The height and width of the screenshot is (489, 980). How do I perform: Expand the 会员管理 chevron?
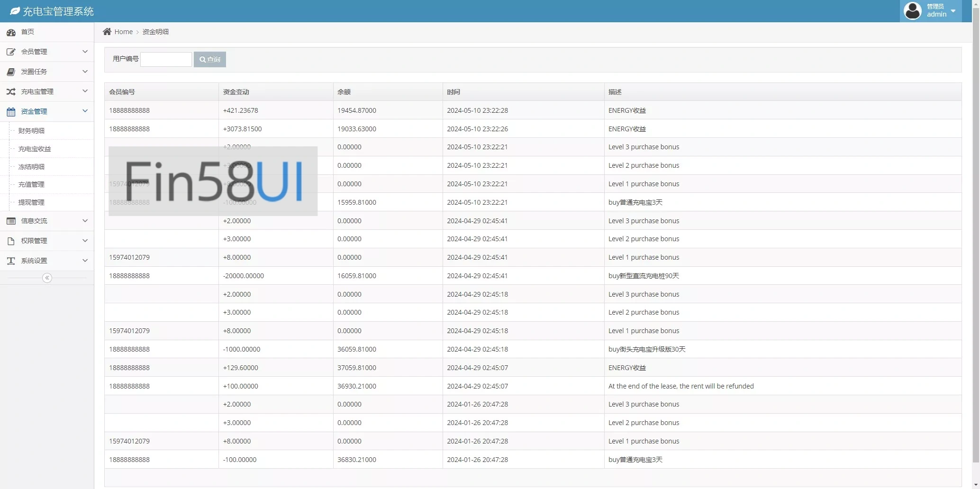point(85,52)
